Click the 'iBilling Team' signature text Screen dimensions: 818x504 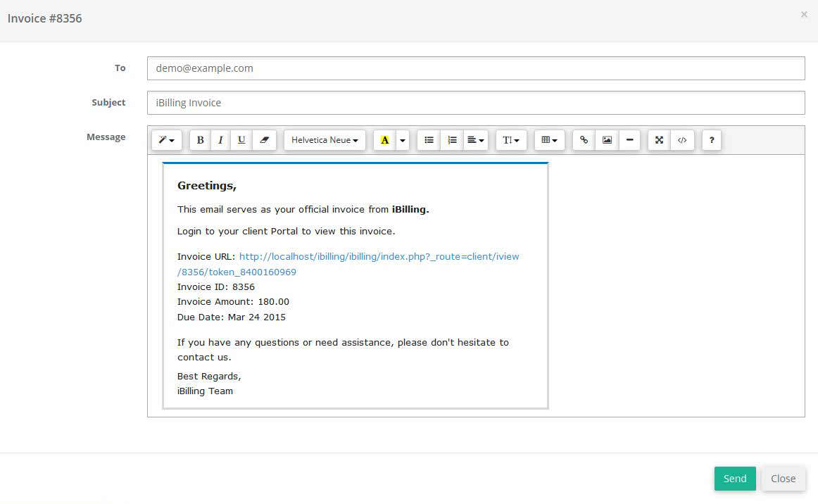[x=205, y=391]
